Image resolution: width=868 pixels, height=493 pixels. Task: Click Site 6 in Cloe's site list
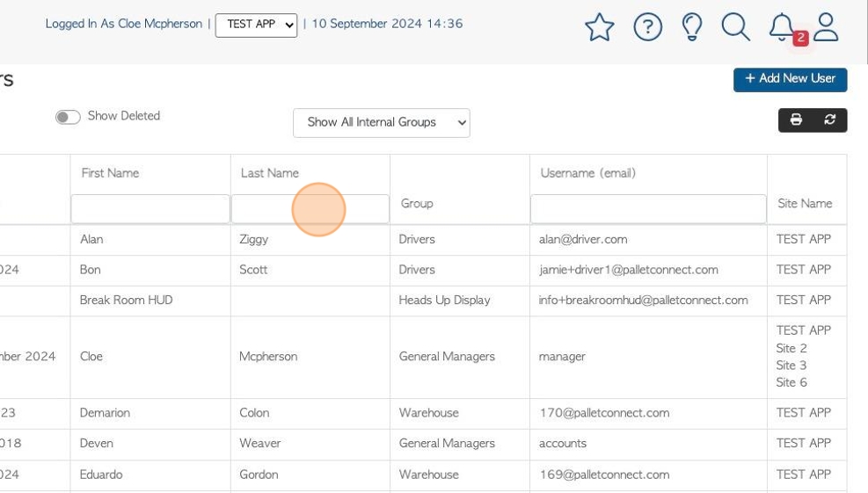(791, 382)
